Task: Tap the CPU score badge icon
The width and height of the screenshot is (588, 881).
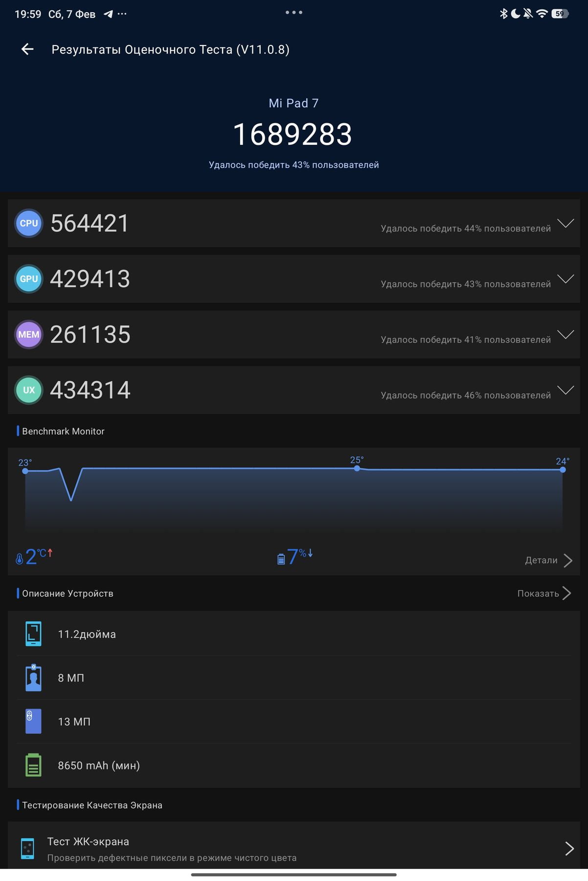Action: (x=29, y=223)
